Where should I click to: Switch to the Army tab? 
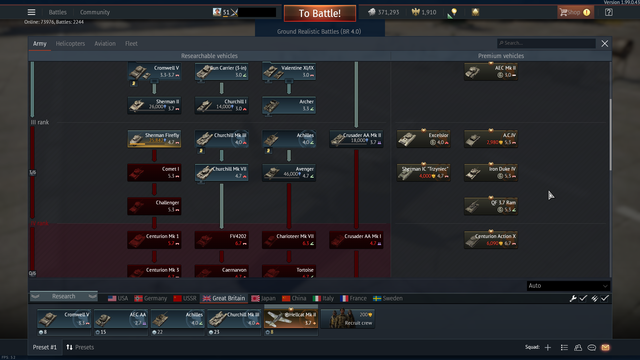pos(40,44)
